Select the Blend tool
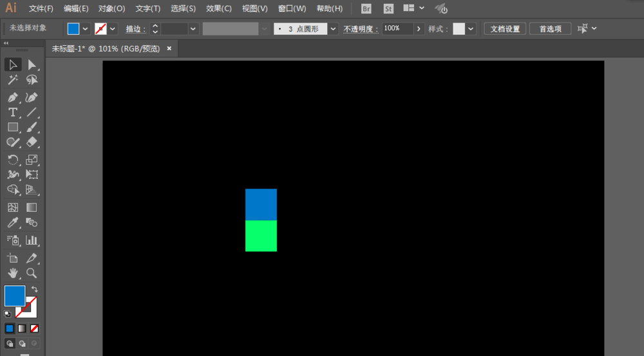This screenshot has width=644, height=356. tap(32, 223)
